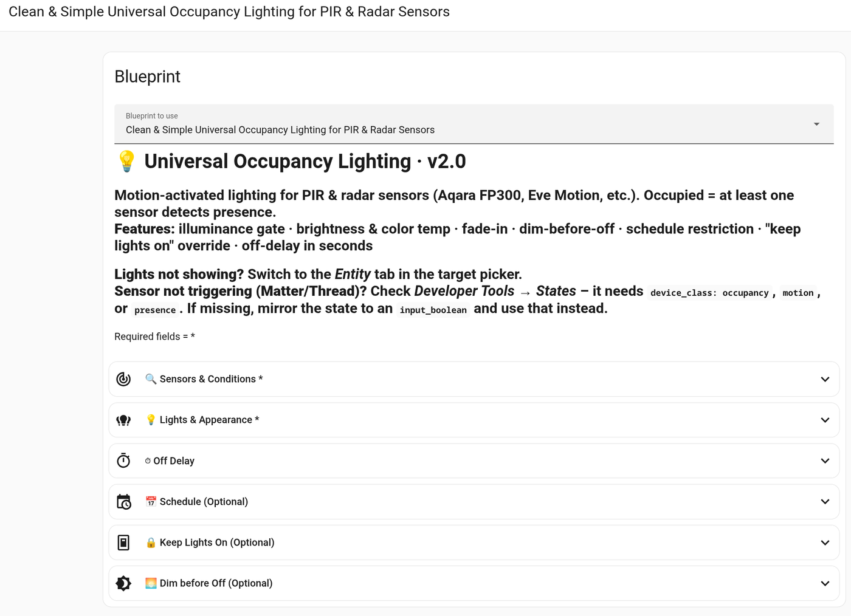Viewport: 851px width, 616px height.
Task: Click the Off Delay section title
Action: tap(174, 461)
